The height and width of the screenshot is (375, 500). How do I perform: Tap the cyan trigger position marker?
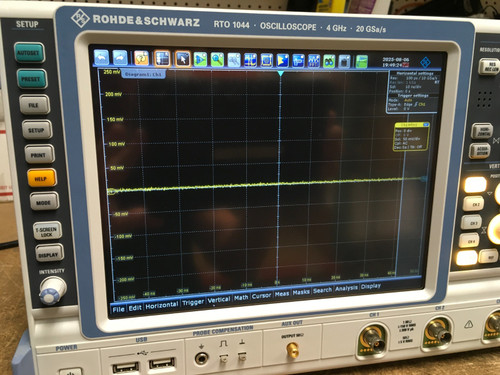click(281, 73)
